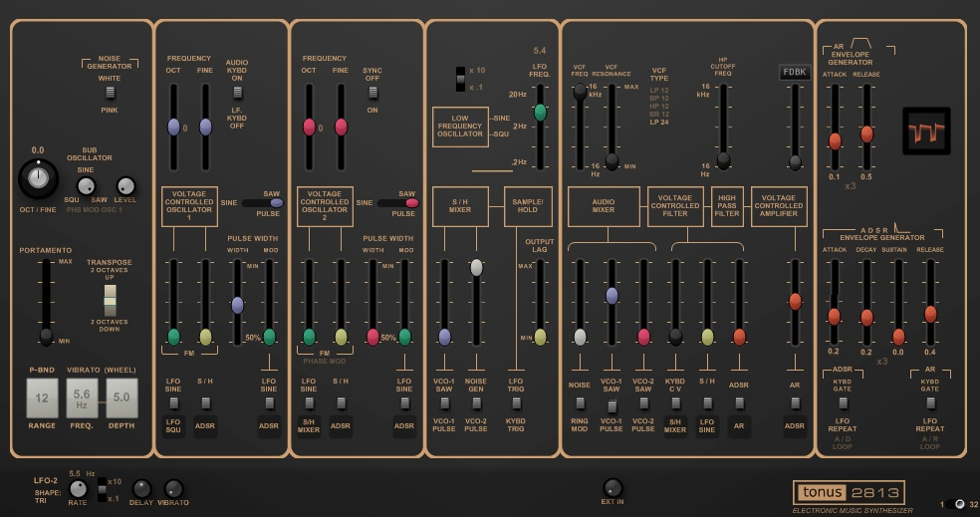Click the OCT / FINE tuning knob
980x517 pixels.
point(38,178)
